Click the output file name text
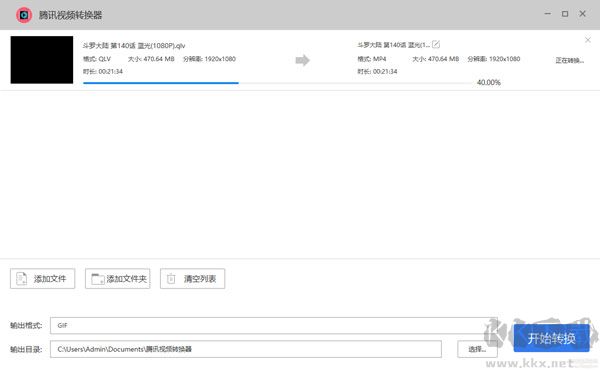This screenshot has width=600, height=370. pyautogui.click(x=393, y=45)
